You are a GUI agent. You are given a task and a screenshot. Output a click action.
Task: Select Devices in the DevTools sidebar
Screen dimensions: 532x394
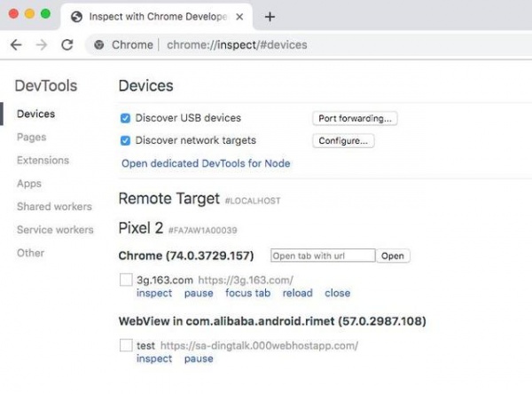(x=36, y=114)
